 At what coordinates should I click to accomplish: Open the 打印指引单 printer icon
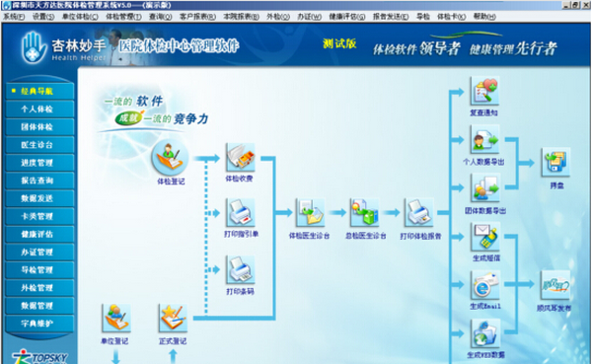coord(241,213)
